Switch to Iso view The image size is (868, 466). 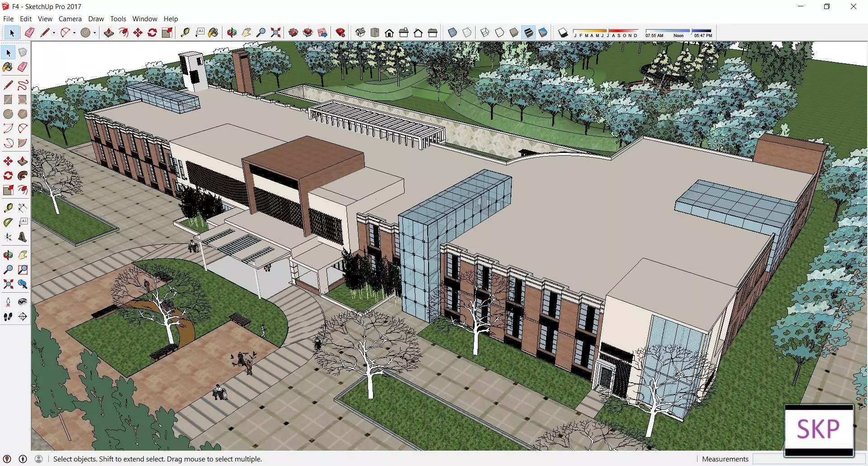click(x=360, y=33)
